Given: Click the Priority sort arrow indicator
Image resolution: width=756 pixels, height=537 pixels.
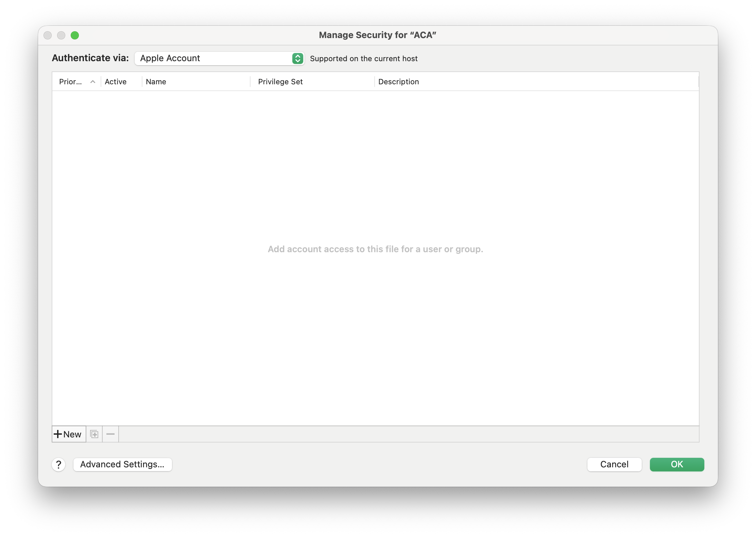Looking at the screenshot, I should pyautogui.click(x=92, y=82).
